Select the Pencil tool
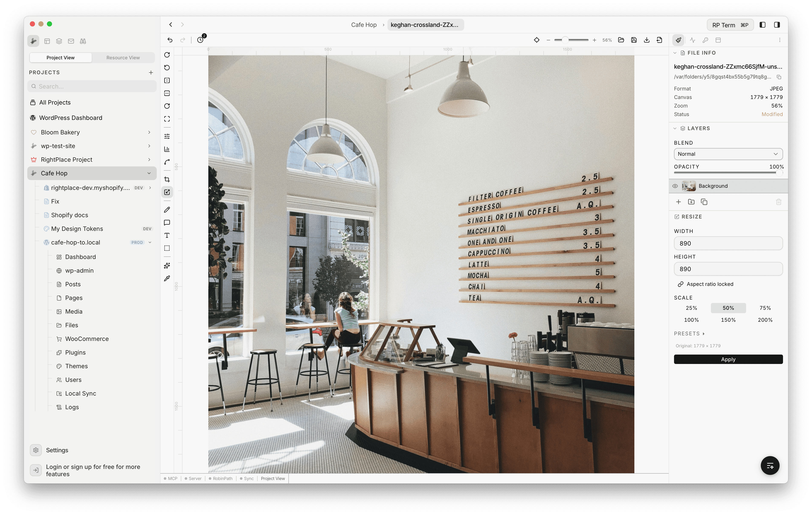812x515 pixels. [167, 209]
